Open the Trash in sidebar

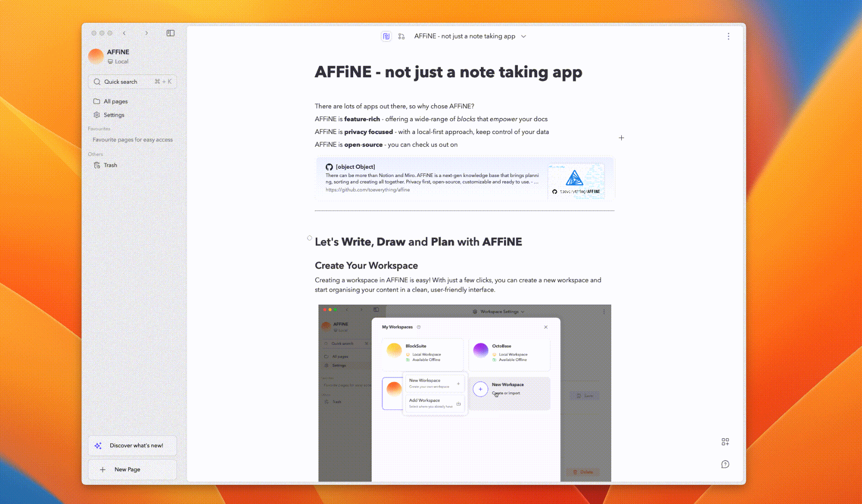point(132,165)
